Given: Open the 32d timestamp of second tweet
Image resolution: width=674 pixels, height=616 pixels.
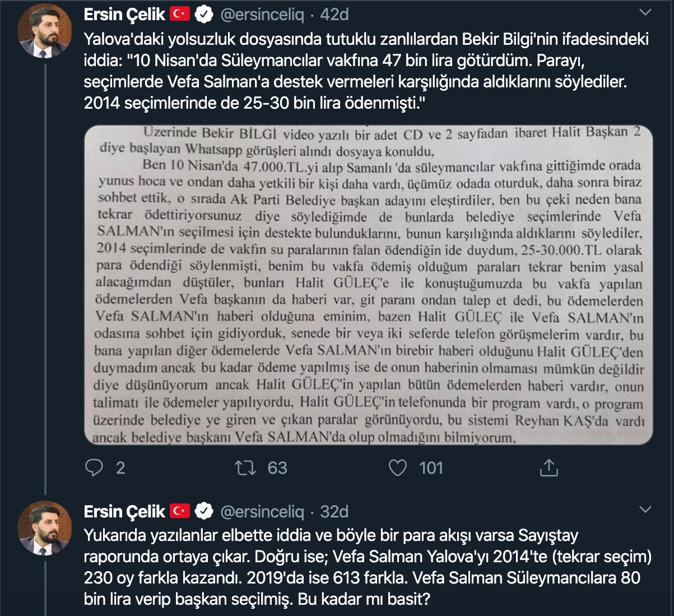Looking at the screenshot, I should [334, 511].
